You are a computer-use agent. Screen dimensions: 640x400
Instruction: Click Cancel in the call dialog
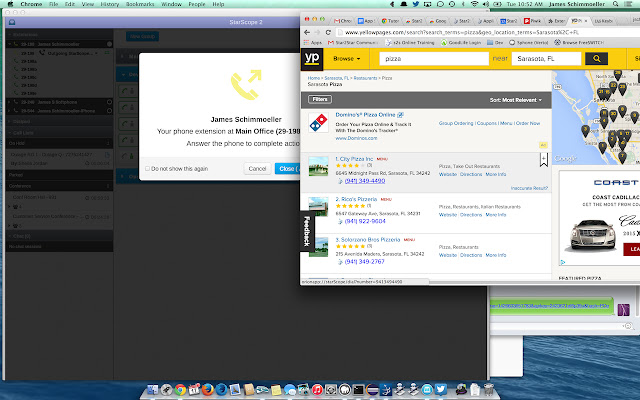pos(257,169)
